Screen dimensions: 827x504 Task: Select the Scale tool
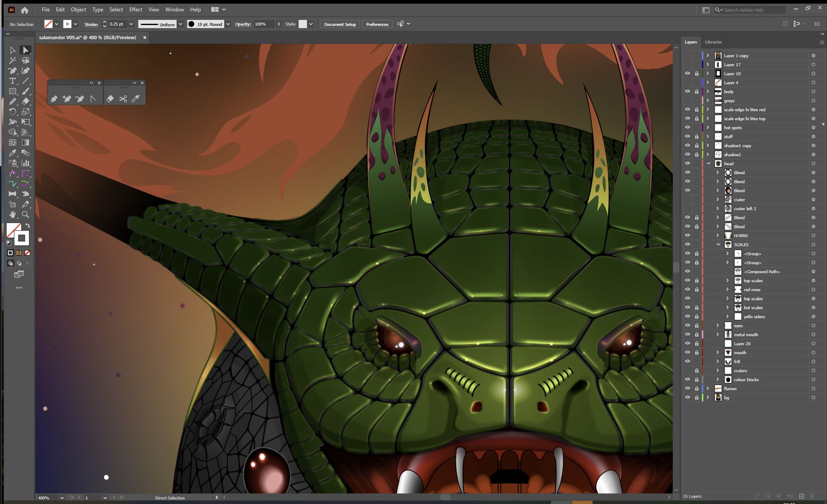click(26, 112)
